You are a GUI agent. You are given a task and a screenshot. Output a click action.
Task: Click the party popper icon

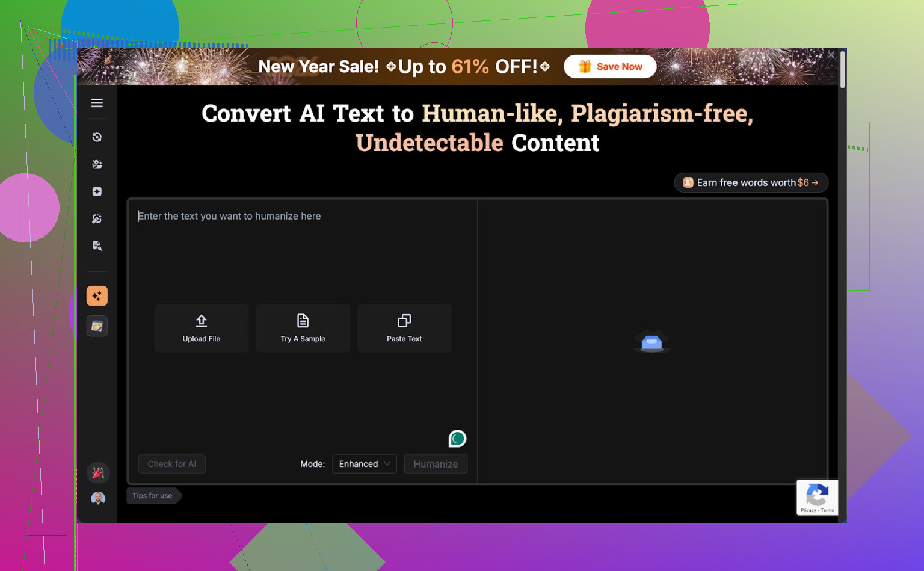pyautogui.click(x=98, y=473)
